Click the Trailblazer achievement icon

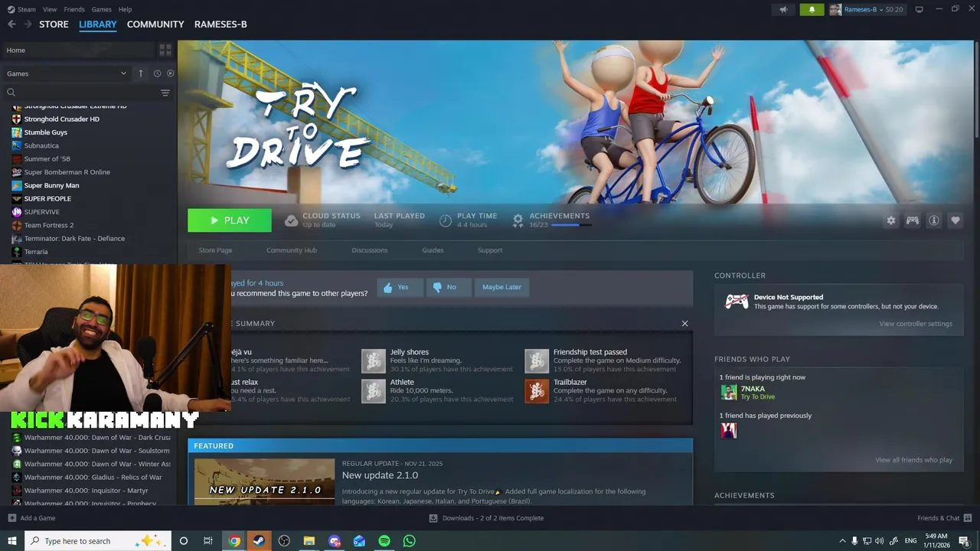click(x=537, y=391)
